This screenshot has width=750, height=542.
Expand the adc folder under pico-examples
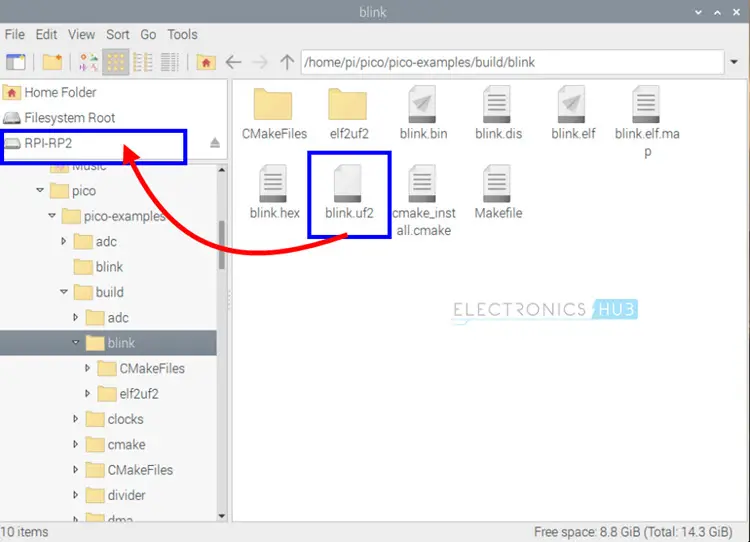click(64, 242)
